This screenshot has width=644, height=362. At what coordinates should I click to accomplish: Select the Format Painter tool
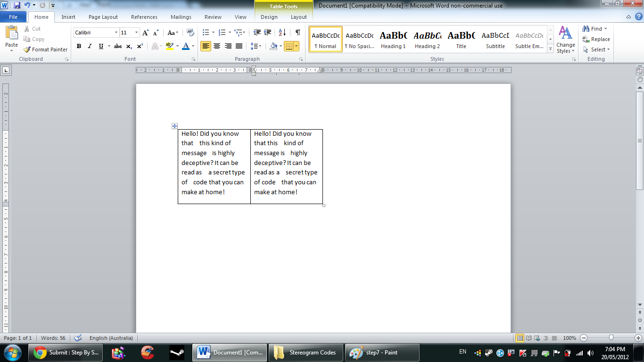(45, 49)
